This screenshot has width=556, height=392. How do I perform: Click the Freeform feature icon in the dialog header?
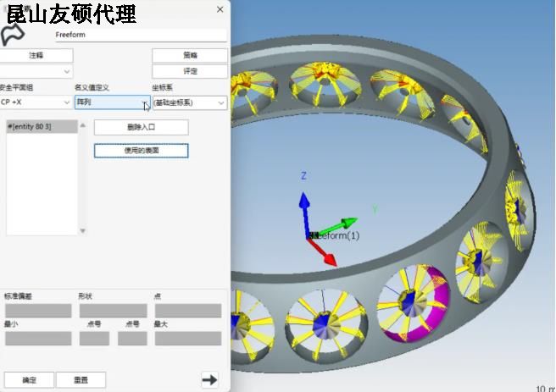tap(12, 35)
